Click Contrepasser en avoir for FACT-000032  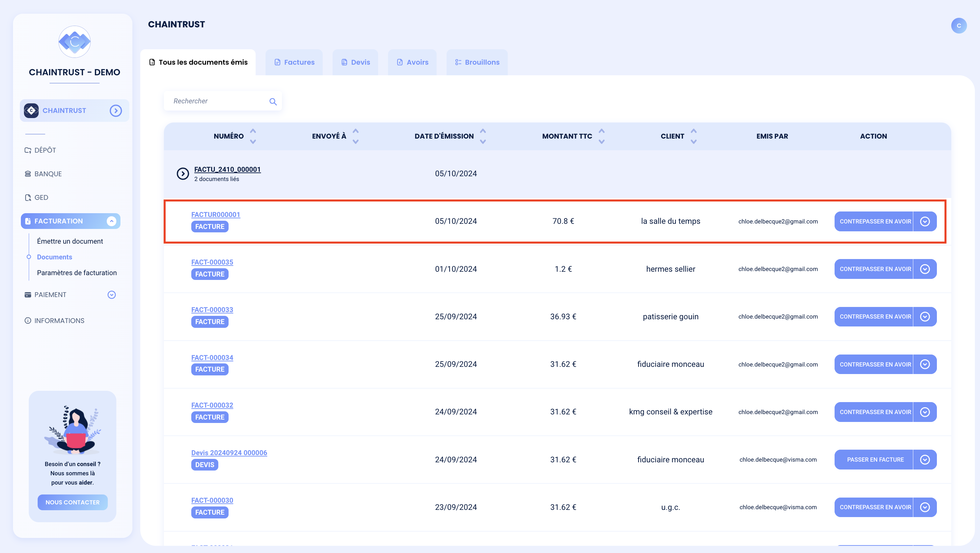874,412
